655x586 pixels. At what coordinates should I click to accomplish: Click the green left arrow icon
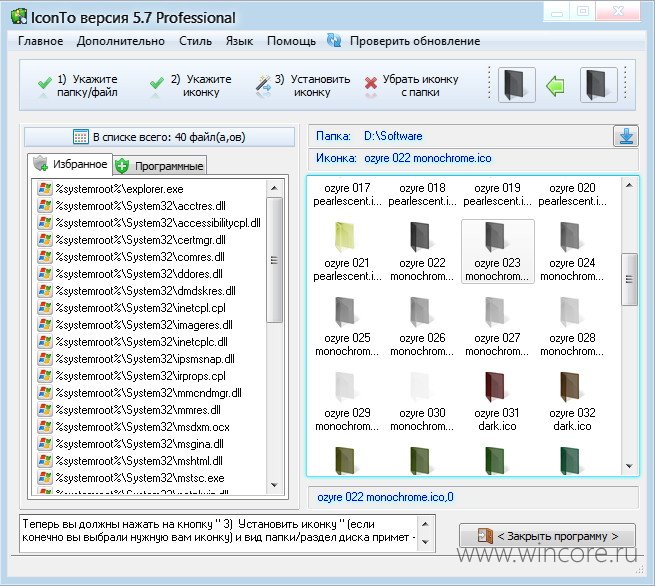555,86
